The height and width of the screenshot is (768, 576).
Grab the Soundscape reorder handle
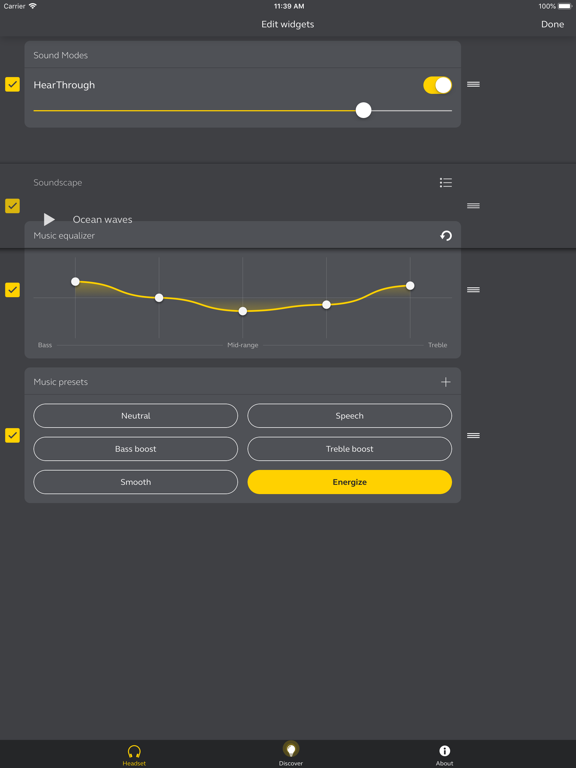pyautogui.click(x=473, y=206)
